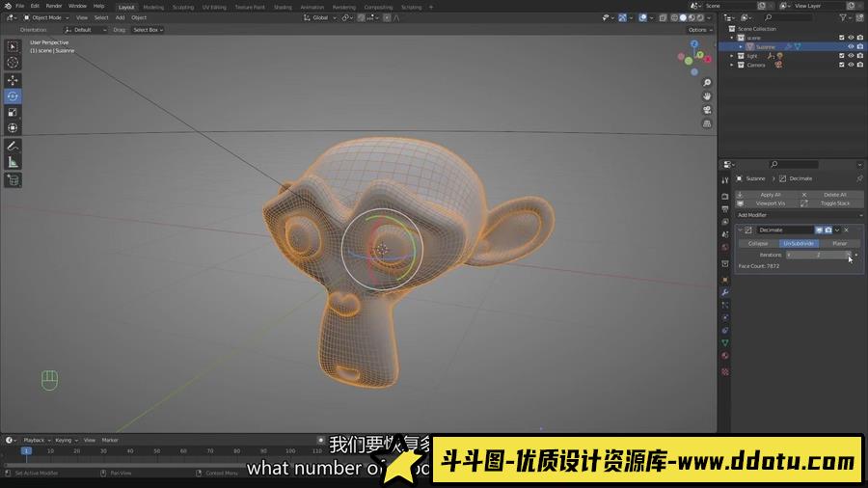Uncheck the Camera collection checkbox
The image size is (868, 488).
(x=842, y=65)
